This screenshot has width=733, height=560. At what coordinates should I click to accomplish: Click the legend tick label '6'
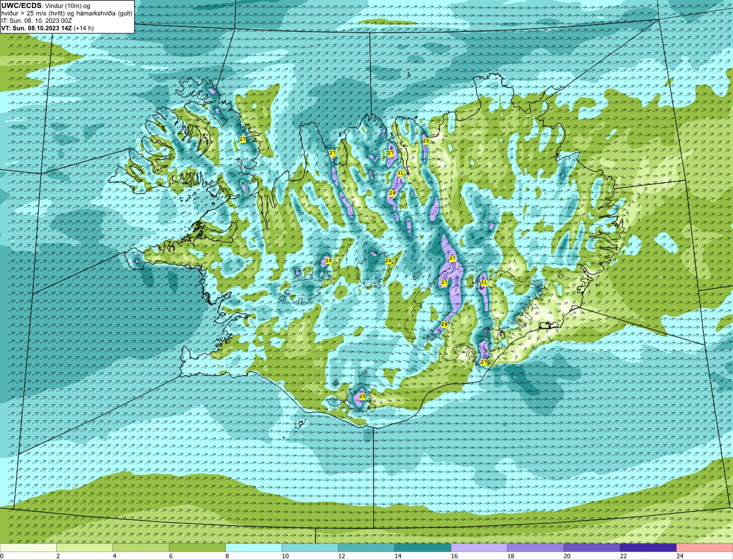(170, 556)
